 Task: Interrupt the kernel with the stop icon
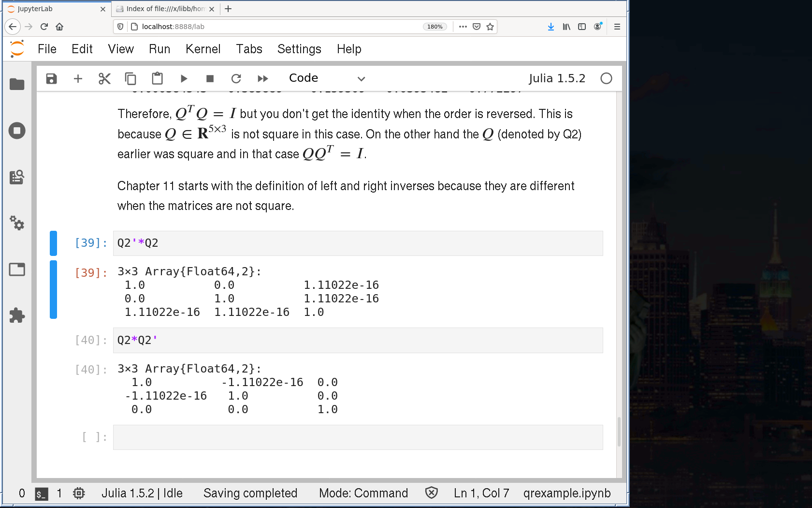coord(210,78)
